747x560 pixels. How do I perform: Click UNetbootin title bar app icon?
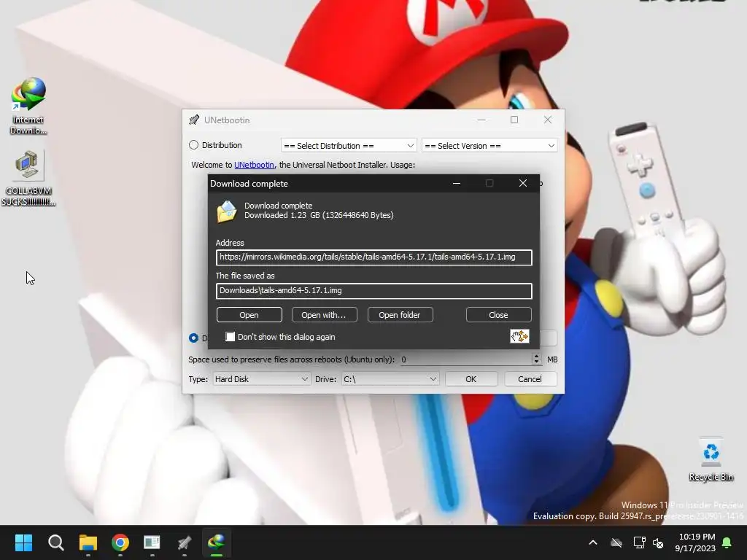click(x=194, y=120)
